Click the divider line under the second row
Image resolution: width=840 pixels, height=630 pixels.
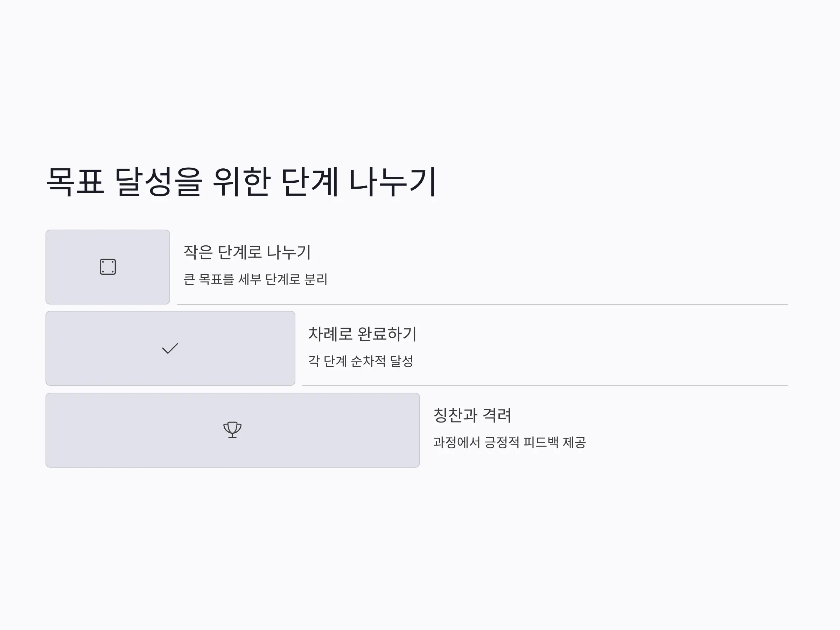point(545,386)
